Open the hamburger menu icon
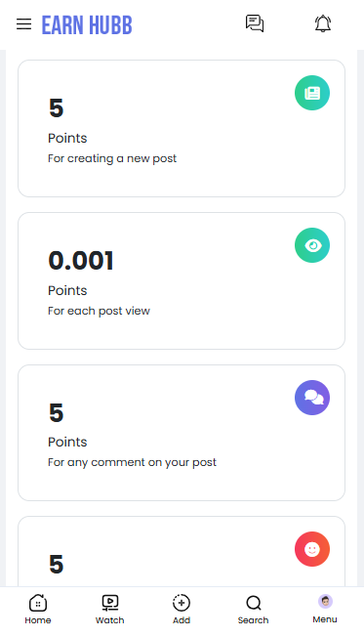The width and height of the screenshot is (364, 637). (x=24, y=24)
